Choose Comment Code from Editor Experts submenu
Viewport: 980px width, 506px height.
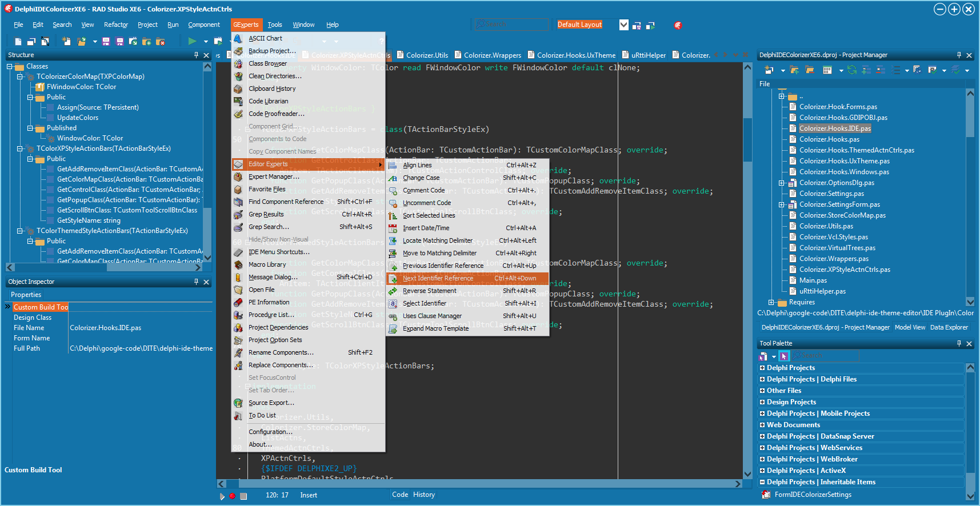pos(467,191)
